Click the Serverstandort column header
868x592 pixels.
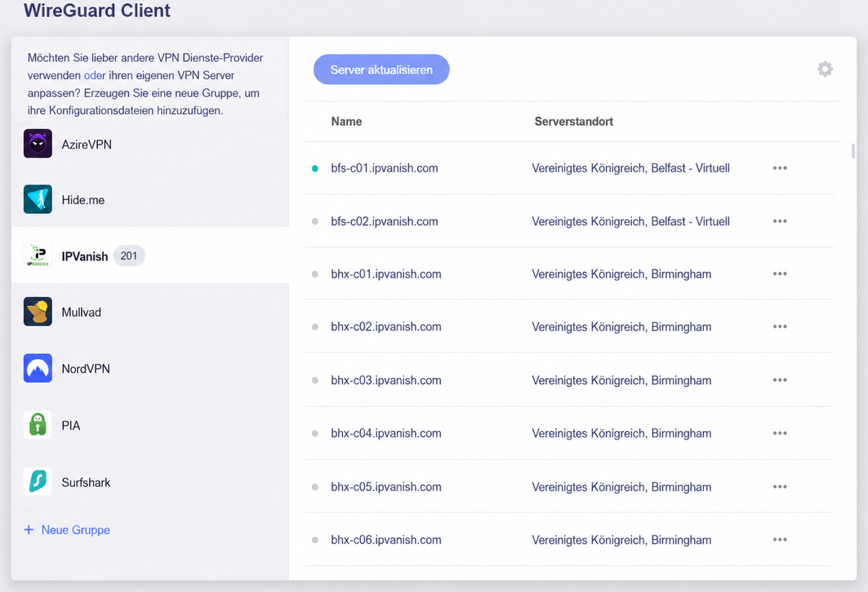(573, 122)
